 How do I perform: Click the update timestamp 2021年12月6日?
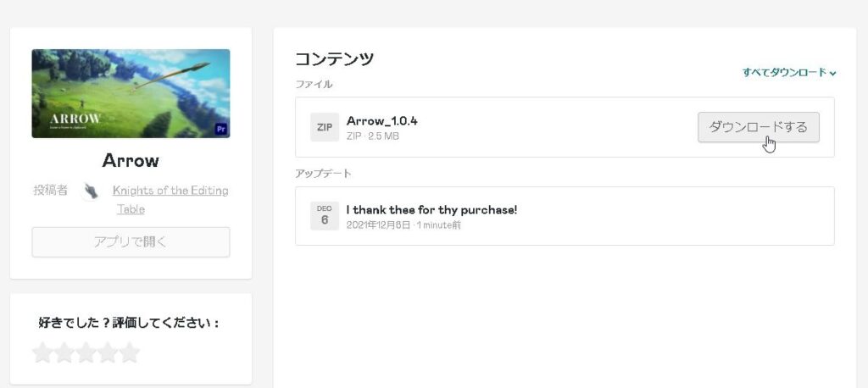tap(379, 225)
